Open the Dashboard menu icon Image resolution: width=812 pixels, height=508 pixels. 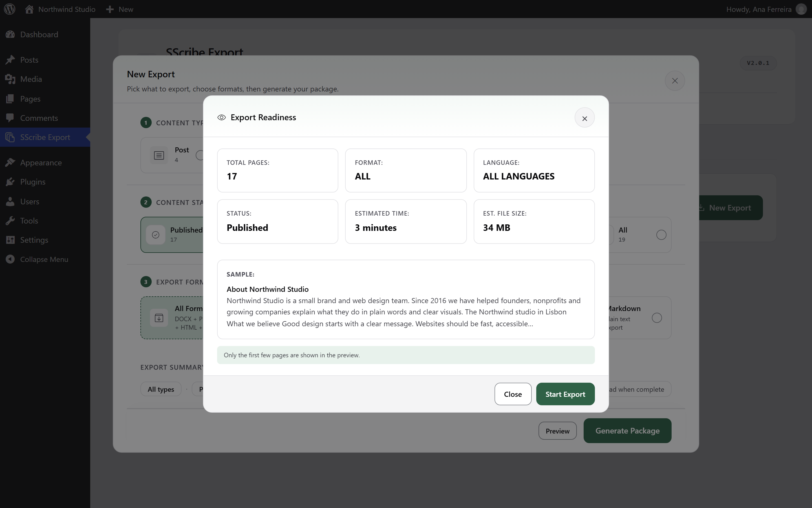point(10,34)
